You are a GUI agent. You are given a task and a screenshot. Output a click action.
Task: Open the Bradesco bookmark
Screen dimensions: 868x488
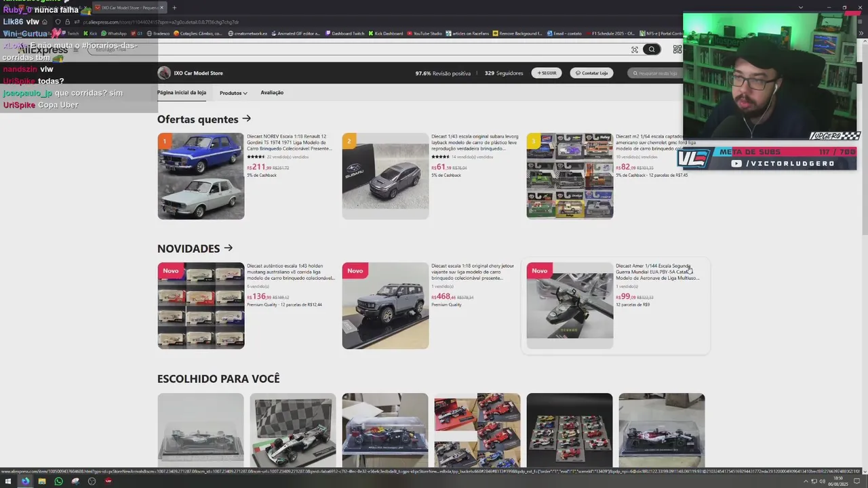[157, 33]
